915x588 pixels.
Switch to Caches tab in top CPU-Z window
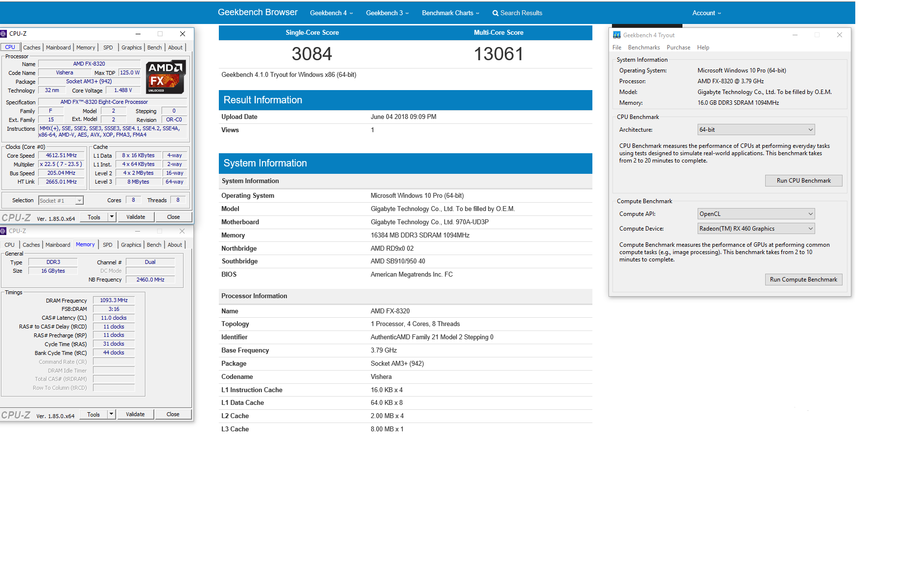pos(32,47)
